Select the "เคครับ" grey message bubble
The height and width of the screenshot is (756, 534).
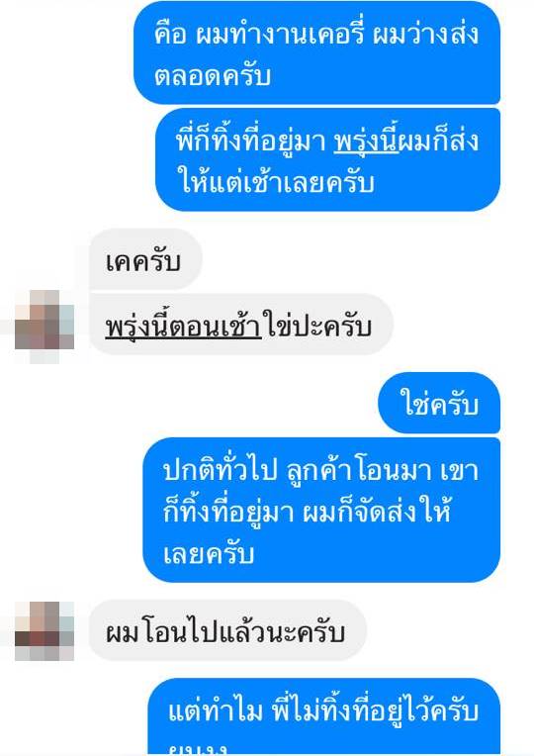tap(145, 260)
